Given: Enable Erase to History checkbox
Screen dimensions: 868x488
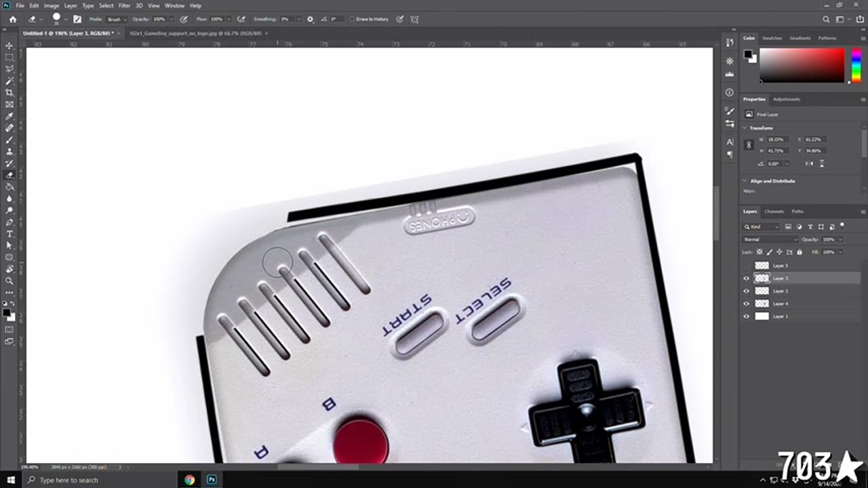Looking at the screenshot, I should [x=353, y=19].
